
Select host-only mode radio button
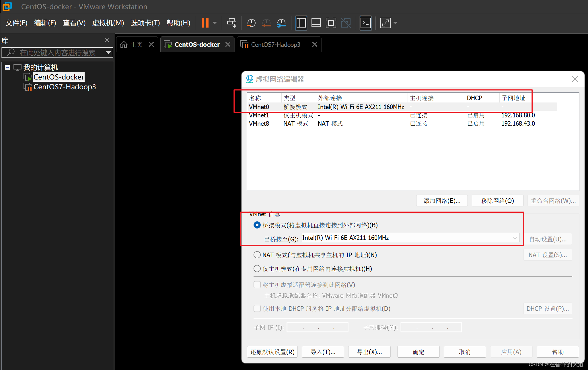257,269
